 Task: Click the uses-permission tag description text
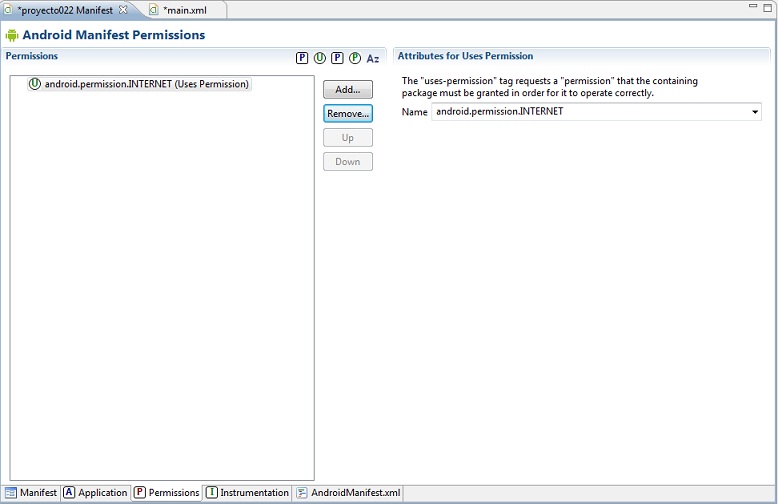click(x=550, y=87)
